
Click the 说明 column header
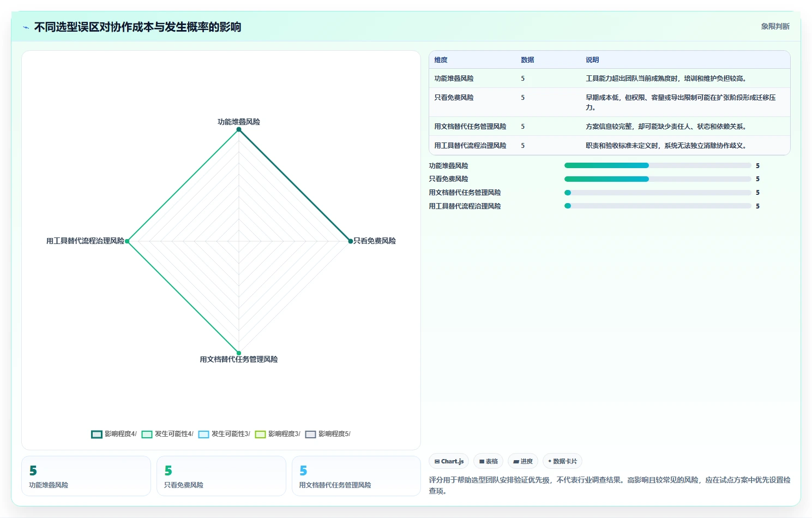tap(592, 60)
